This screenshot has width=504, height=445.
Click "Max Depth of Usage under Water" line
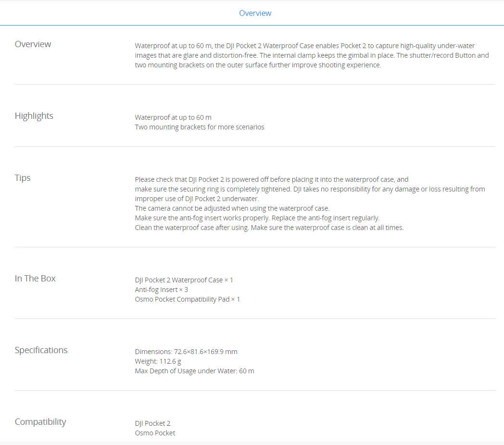pos(194,371)
